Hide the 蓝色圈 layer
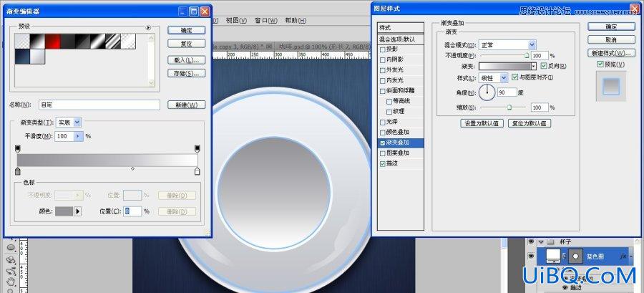 coord(531,256)
